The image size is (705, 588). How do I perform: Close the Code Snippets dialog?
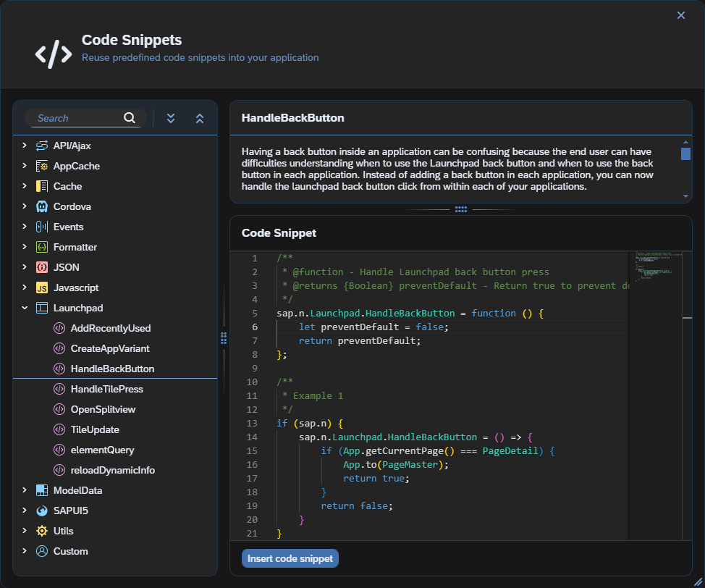(681, 15)
